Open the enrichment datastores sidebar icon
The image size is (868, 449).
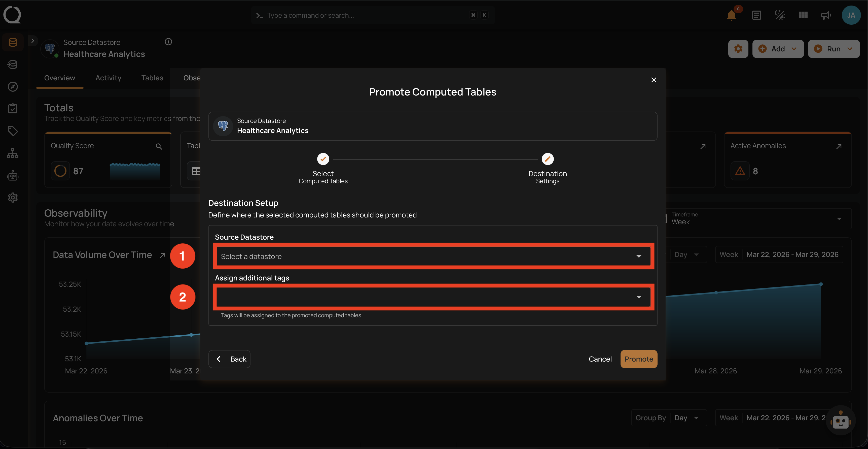13,65
